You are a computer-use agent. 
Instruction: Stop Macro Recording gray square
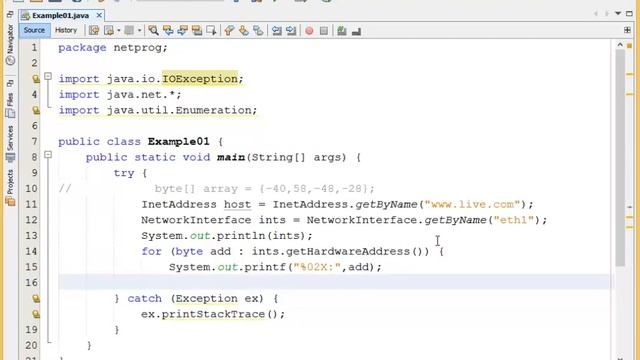324,31
